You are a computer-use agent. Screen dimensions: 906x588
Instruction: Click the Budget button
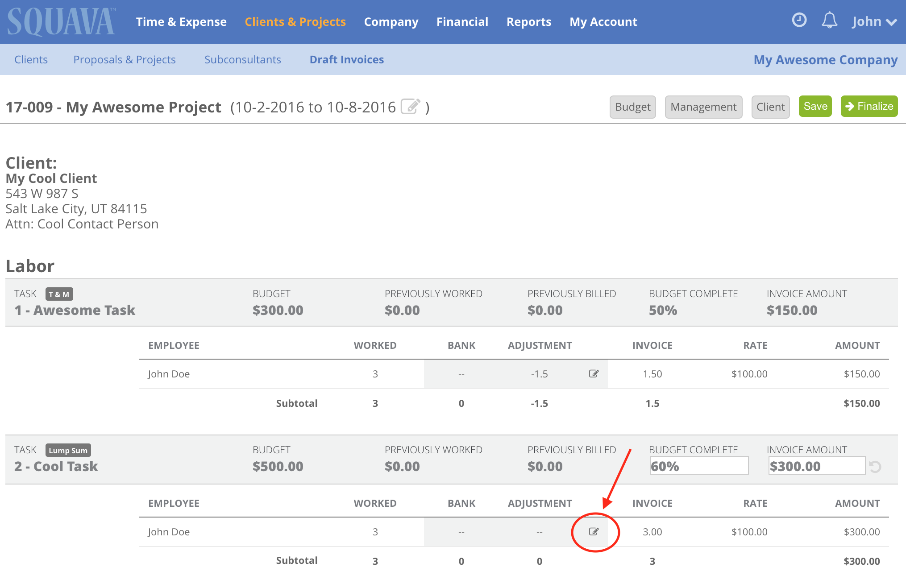[x=632, y=107]
